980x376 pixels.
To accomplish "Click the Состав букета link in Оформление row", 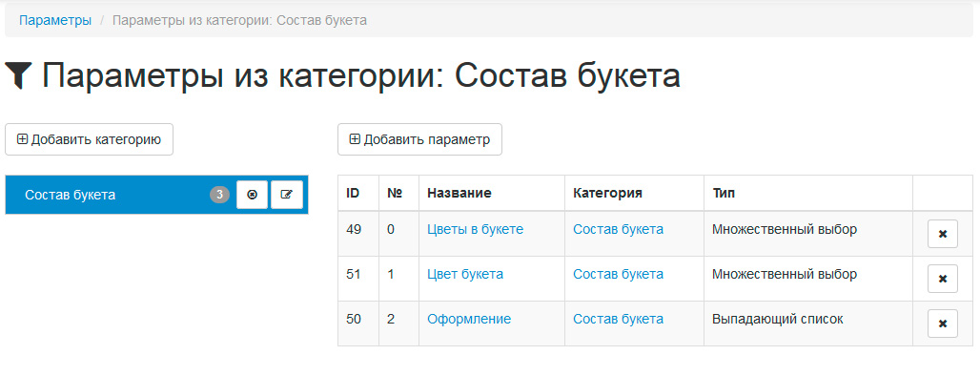I will [618, 319].
